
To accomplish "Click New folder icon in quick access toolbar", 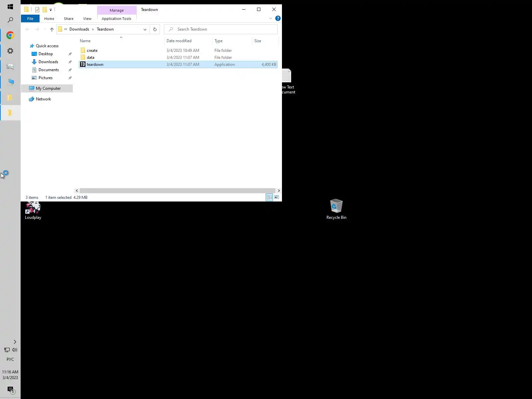I will (x=45, y=10).
